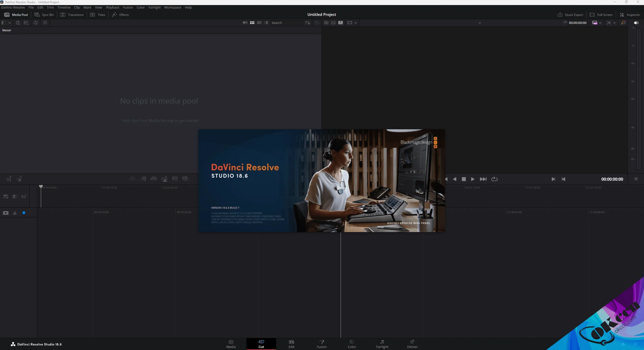The width and height of the screenshot is (644, 350).
Task: Select Source Tape viewer mode
Action: click(333, 23)
